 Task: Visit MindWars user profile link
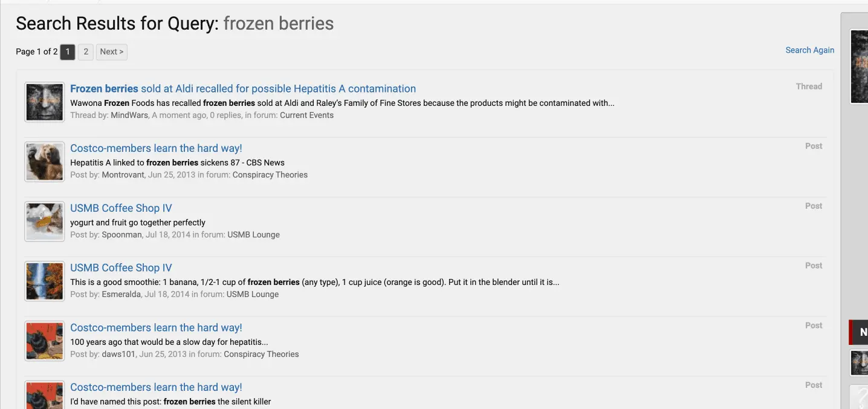(x=129, y=115)
